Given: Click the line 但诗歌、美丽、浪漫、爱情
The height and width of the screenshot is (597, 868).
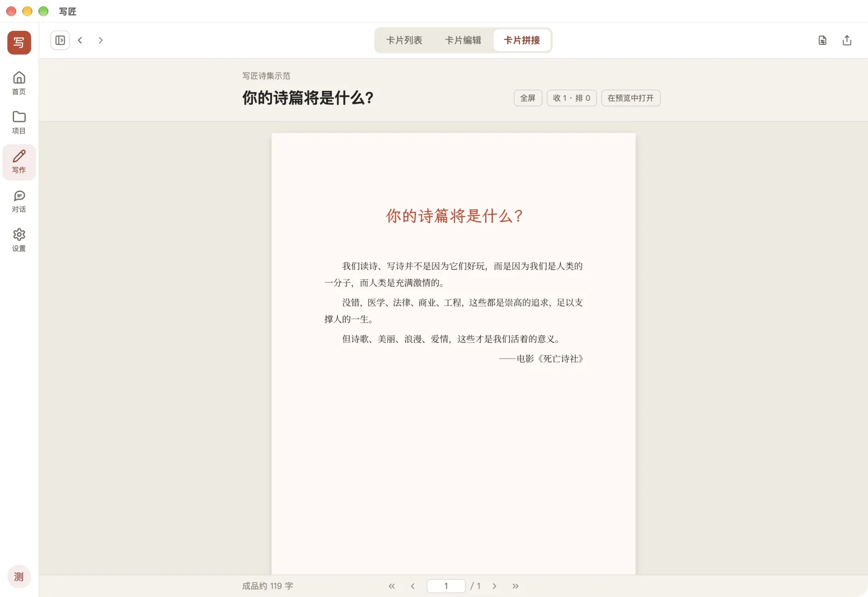Looking at the screenshot, I should (x=452, y=339).
